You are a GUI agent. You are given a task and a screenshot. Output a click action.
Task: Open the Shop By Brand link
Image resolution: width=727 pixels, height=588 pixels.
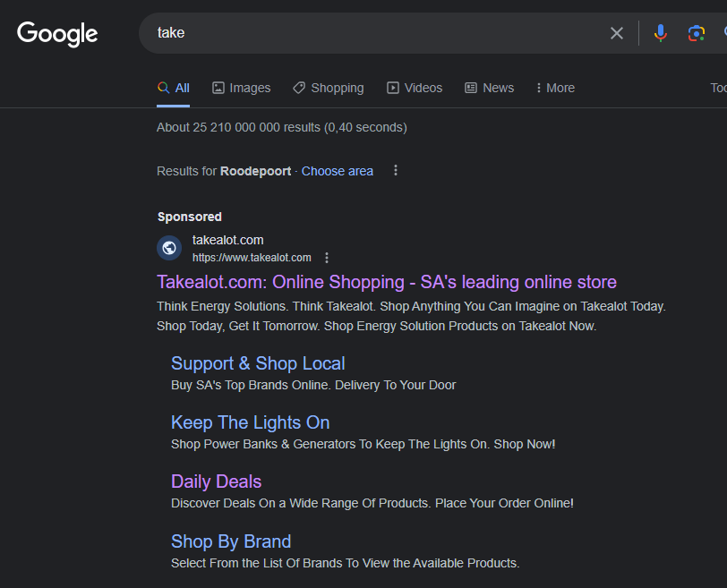[231, 541]
